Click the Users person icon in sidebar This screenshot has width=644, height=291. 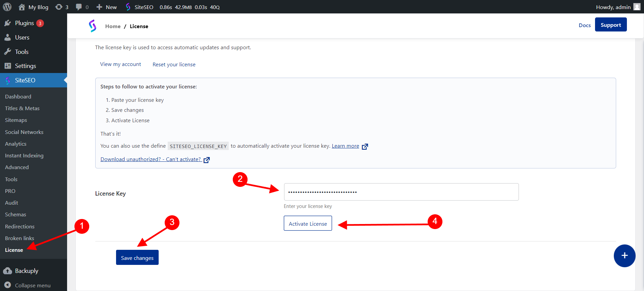point(8,38)
